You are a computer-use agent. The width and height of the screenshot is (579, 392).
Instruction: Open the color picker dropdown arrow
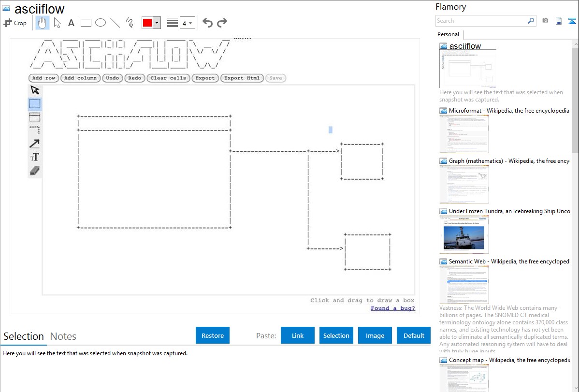pyautogui.click(x=157, y=23)
